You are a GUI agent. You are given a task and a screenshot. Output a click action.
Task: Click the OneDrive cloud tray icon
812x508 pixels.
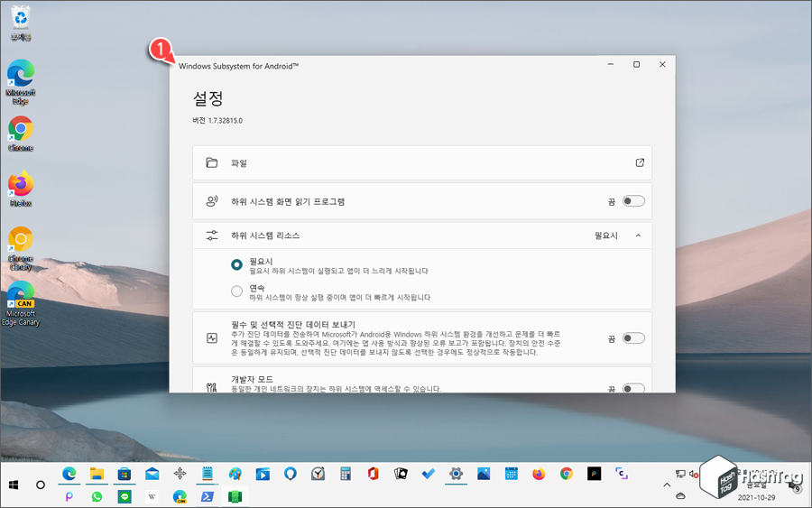coord(680,495)
